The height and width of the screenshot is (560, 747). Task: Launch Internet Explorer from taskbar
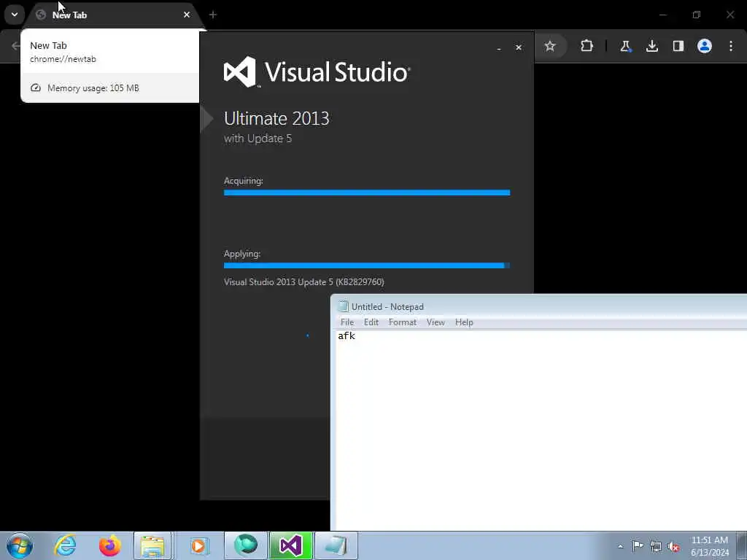click(65, 545)
